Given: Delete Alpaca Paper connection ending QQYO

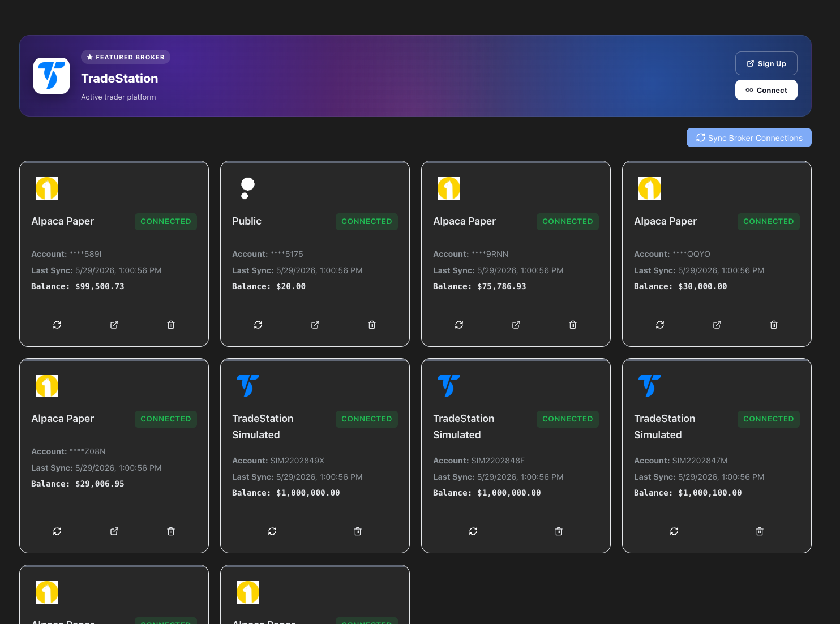Looking at the screenshot, I should (774, 325).
